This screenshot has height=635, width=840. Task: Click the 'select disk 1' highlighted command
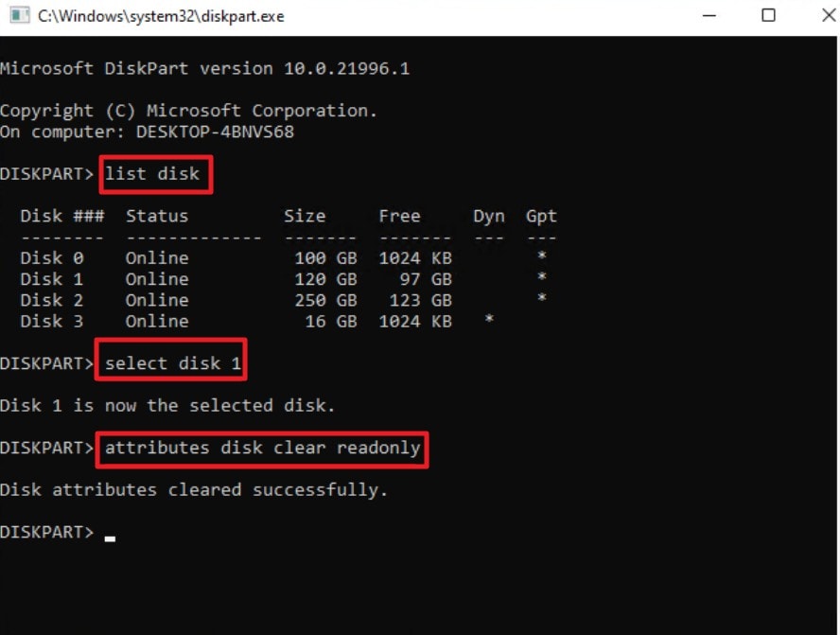[170, 362]
